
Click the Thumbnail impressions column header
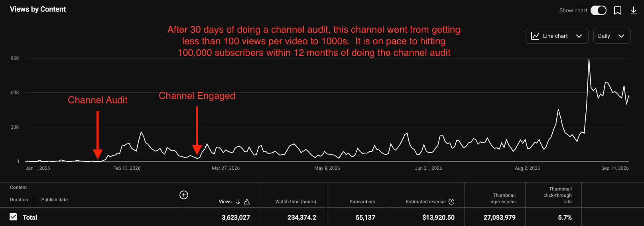coord(502,198)
